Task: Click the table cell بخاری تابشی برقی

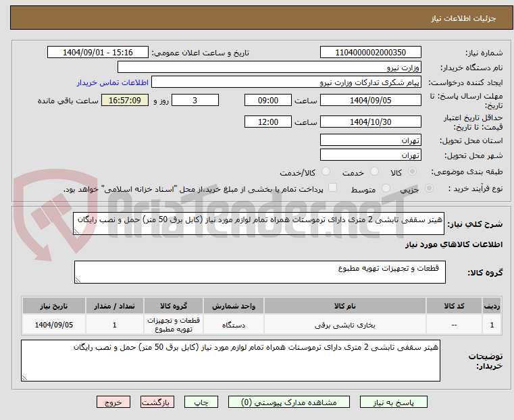Action: [x=345, y=325]
